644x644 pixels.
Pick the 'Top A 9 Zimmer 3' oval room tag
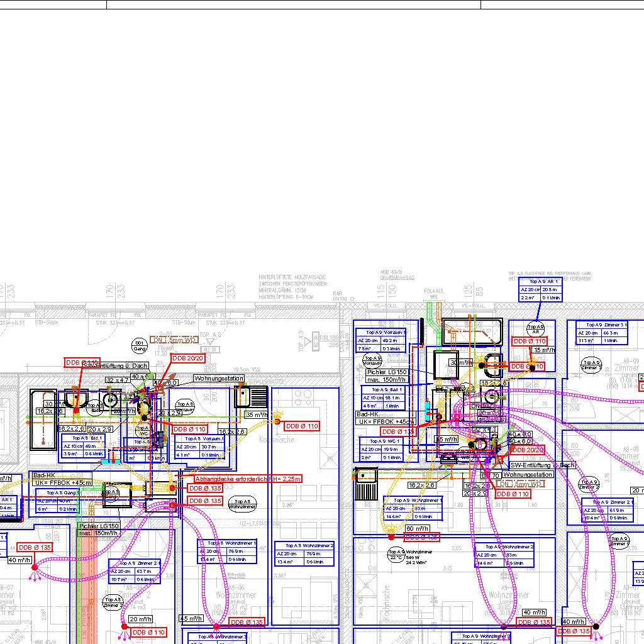click(x=591, y=365)
